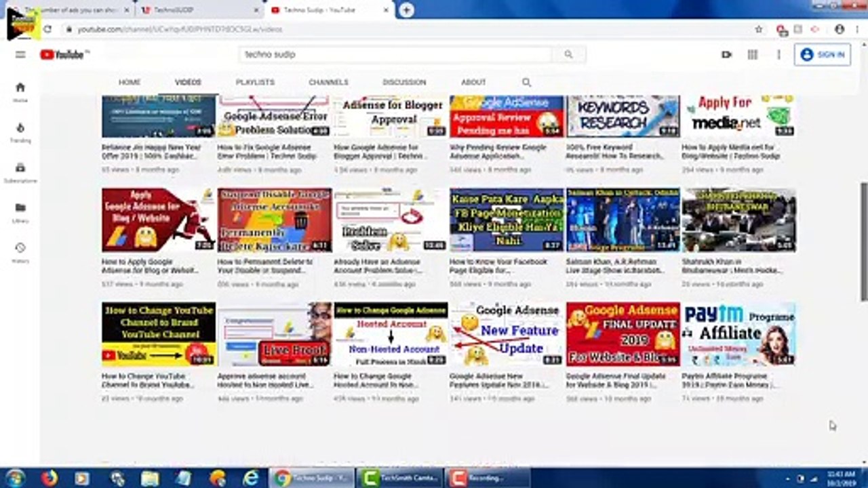Open the Chrome three-dot menu

coord(856,30)
